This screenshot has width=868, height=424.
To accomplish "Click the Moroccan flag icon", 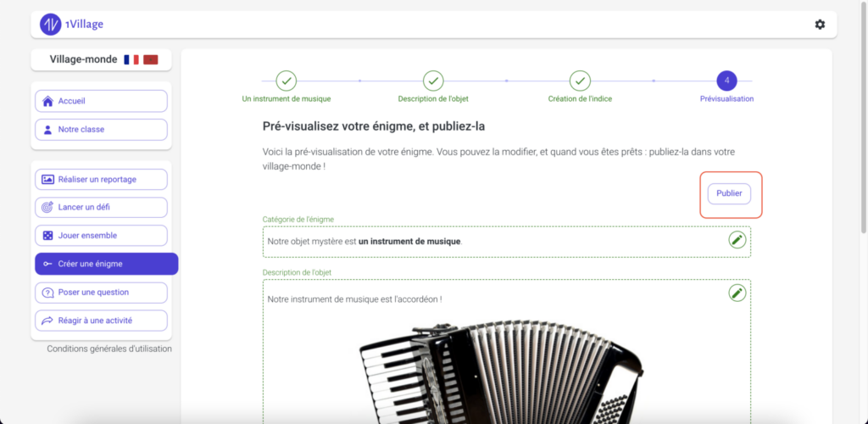I will (151, 59).
